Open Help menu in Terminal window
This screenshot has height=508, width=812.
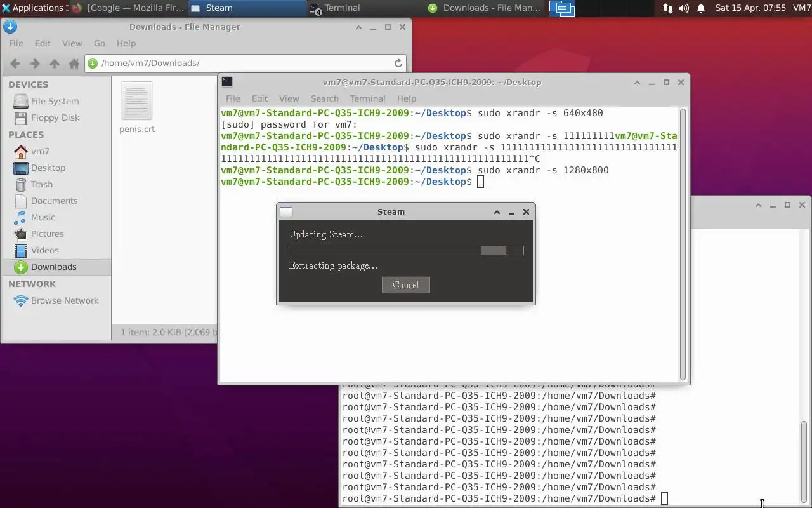[407, 98]
